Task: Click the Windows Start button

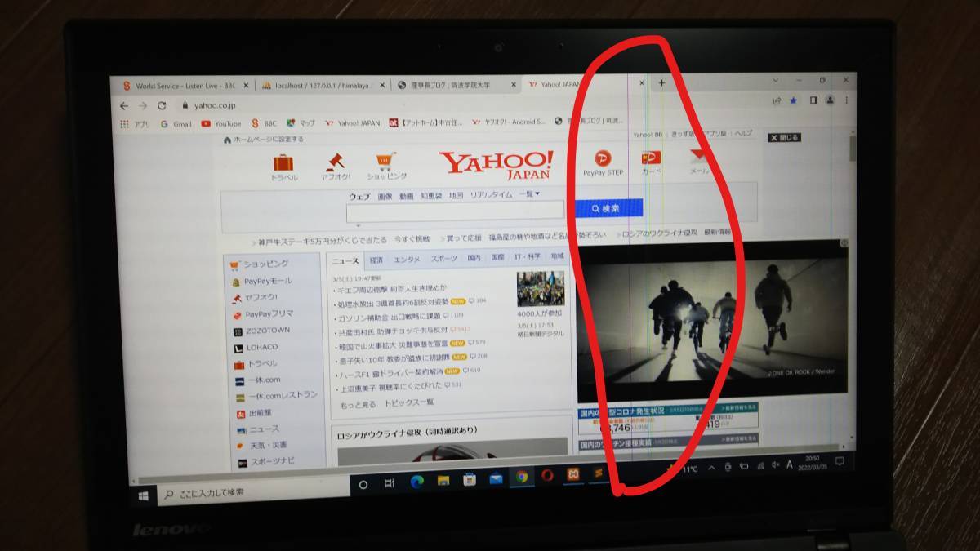Action: (x=143, y=495)
